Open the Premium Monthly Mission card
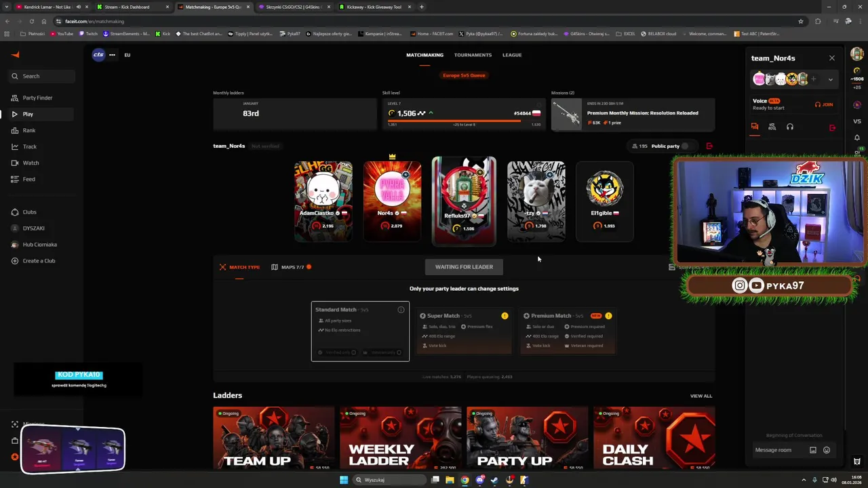 (633, 113)
